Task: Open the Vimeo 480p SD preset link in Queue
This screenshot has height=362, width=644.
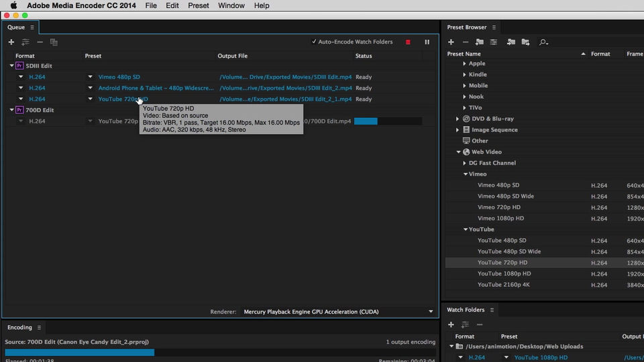Action: tap(119, 76)
